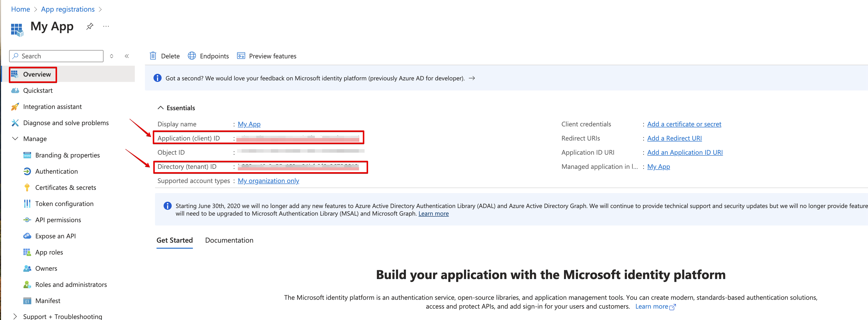Click the Owners people icon
Viewport: 868px width, 320px height.
[x=27, y=268]
